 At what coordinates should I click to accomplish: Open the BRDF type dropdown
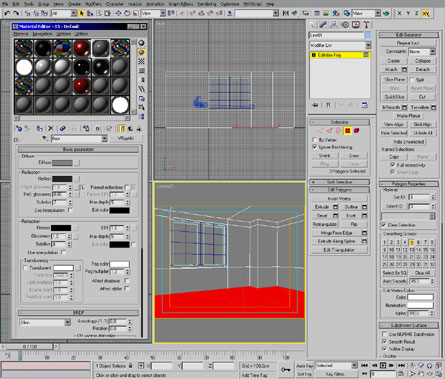[x=45, y=323]
